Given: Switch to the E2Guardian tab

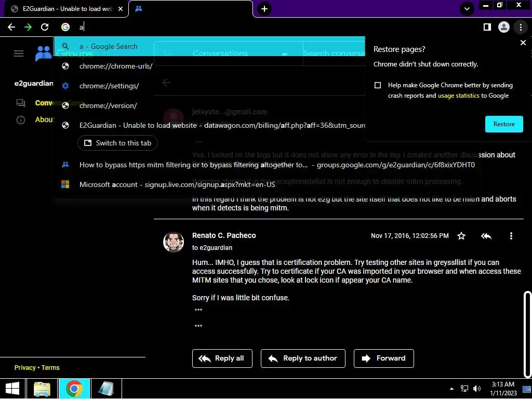Looking at the screenshot, I should click(64, 9).
